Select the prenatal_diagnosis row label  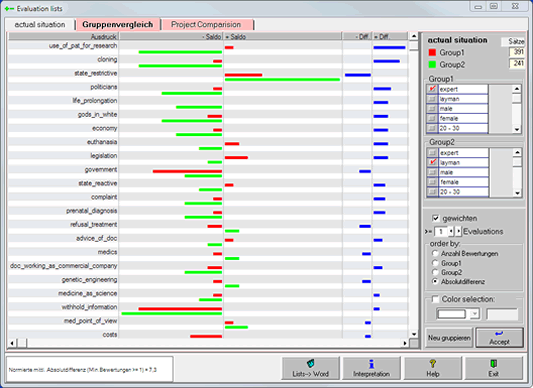(91, 210)
